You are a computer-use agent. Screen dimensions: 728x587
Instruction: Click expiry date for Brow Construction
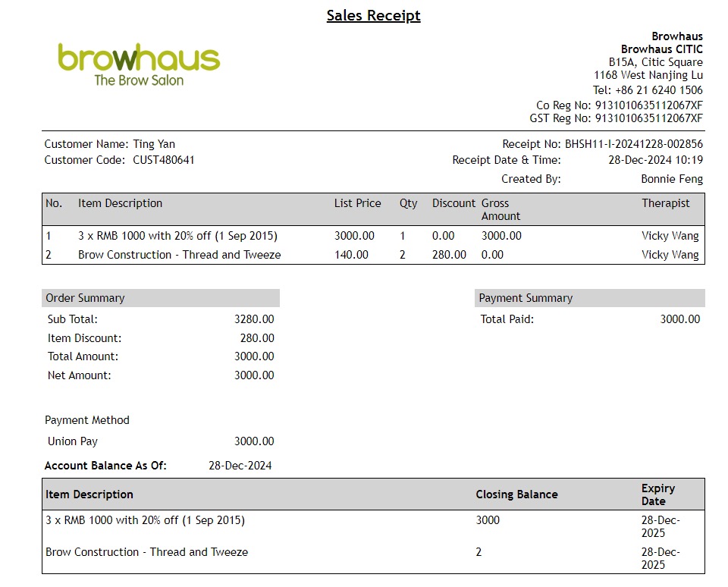(661, 559)
